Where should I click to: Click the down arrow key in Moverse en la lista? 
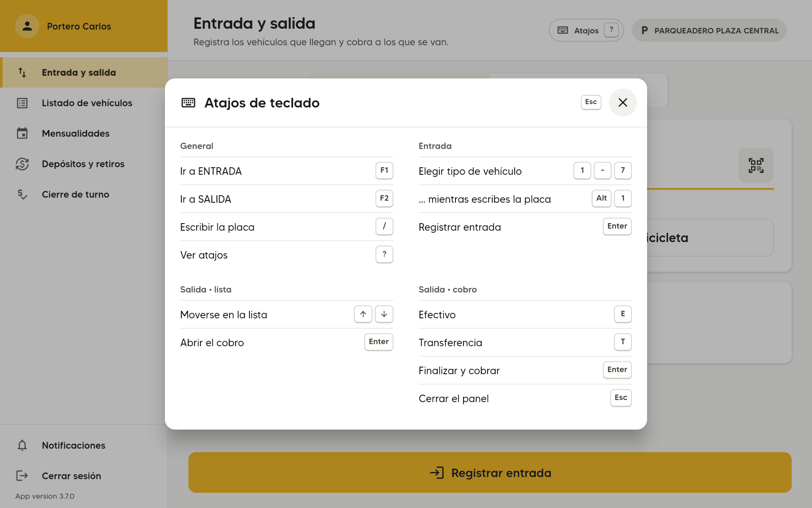coord(384,314)
